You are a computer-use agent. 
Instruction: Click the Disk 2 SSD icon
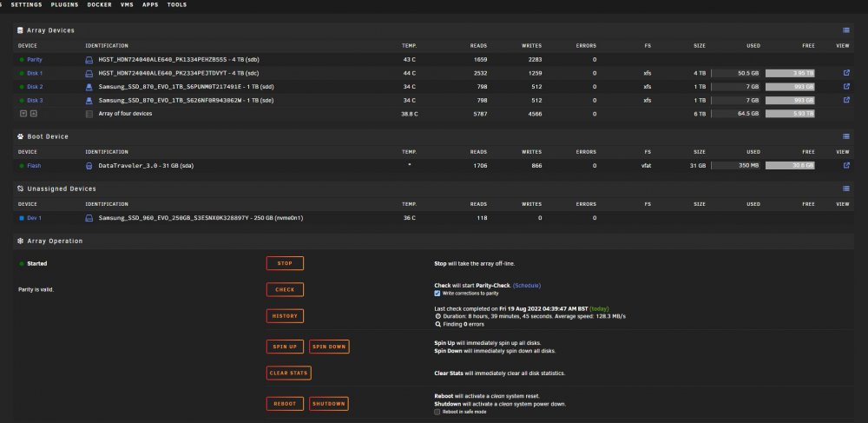pyautogui.click(x=89, y=87)
